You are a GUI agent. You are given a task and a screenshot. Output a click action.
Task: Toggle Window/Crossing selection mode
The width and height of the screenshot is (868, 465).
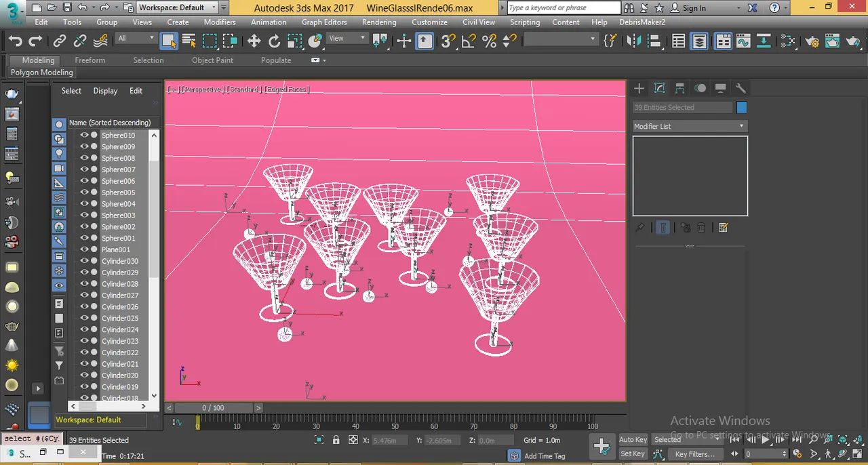coord(230,41)
